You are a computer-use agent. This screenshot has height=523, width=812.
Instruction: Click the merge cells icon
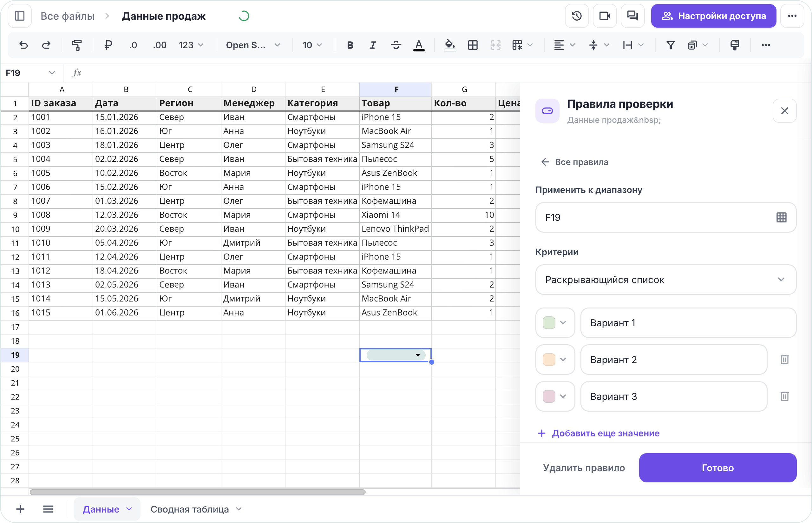click(496, 45)
